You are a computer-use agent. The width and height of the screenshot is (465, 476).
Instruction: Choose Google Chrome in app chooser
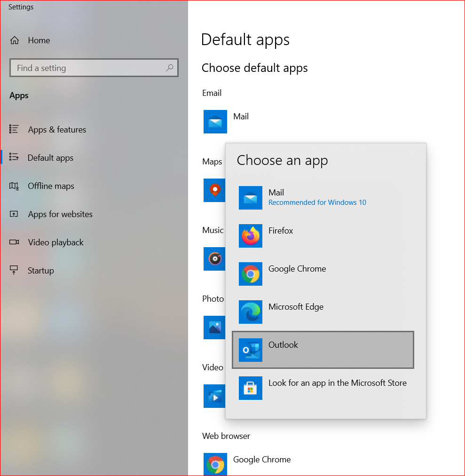[323, 274]
